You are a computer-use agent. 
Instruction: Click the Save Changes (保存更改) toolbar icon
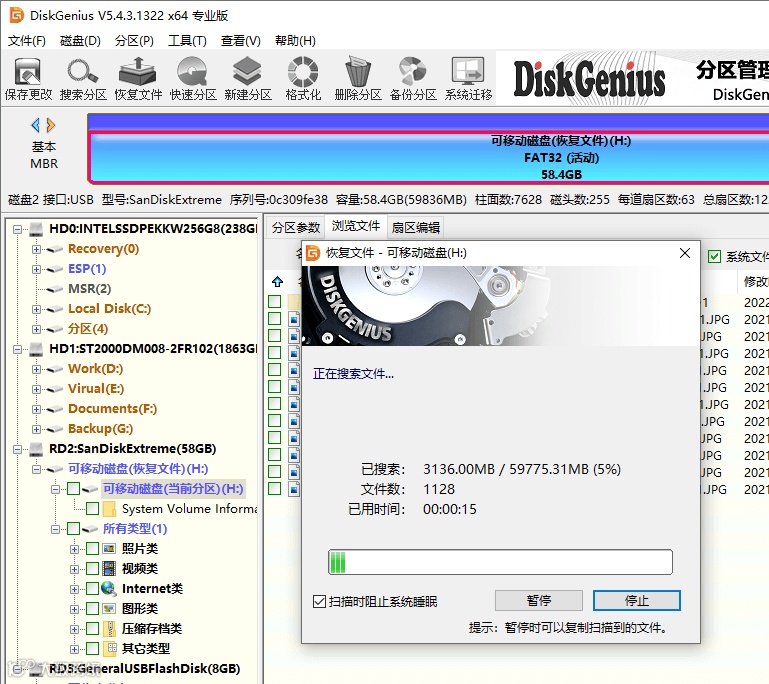pyautogui.click(x=28, y=79)
